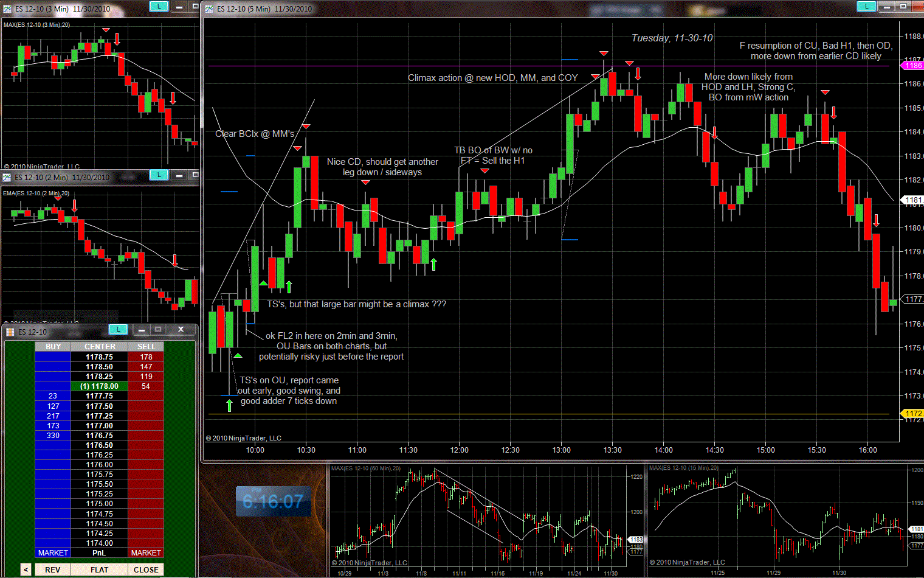Image resolution: width=924 pixels, height=578 pixels.
Task: Toggle the L link button on 5 Min chart
Action: (x=866, y=6)
